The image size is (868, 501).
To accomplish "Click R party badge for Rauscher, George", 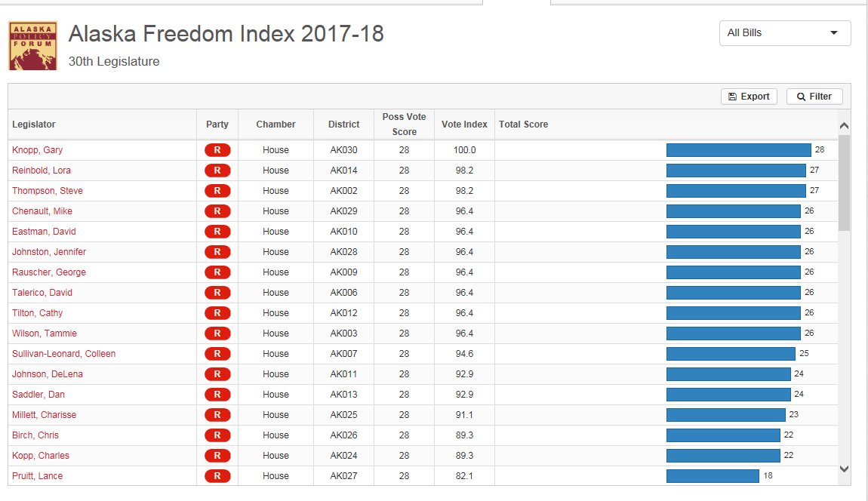I will coord(217,272).
